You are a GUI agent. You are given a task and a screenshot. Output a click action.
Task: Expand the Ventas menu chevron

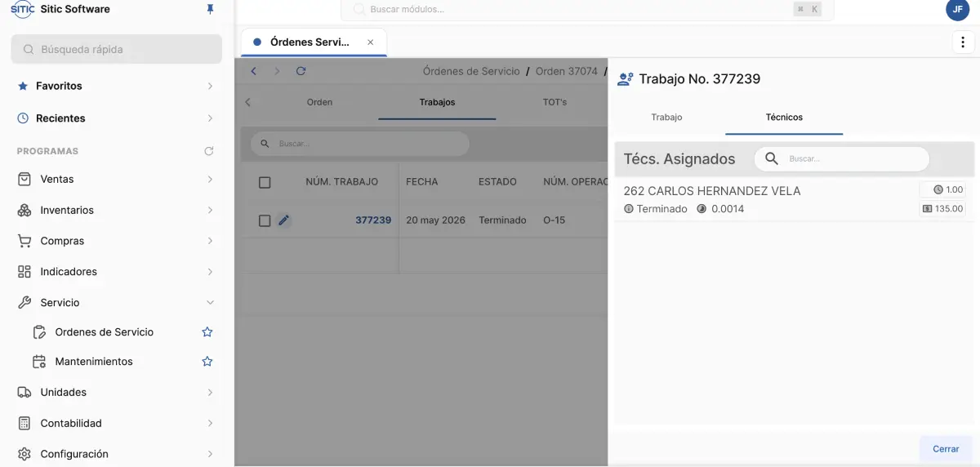coord(210,179)
